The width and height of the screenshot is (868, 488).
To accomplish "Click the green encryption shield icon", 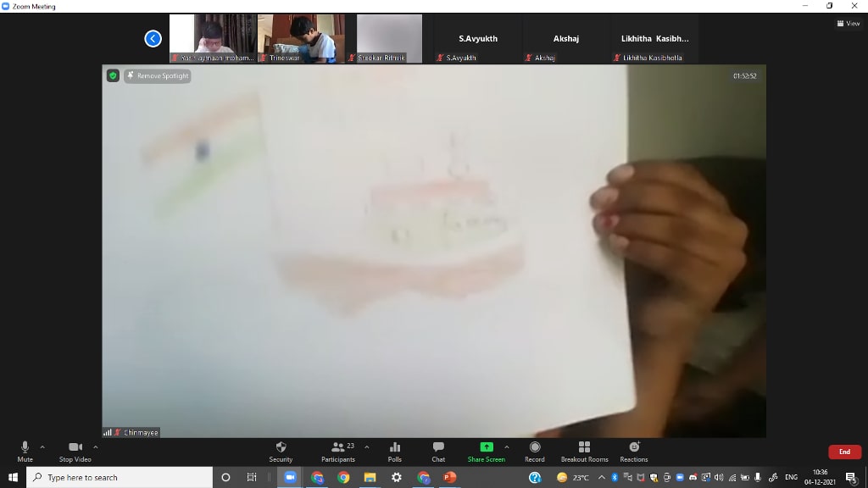I will (113, 75).
